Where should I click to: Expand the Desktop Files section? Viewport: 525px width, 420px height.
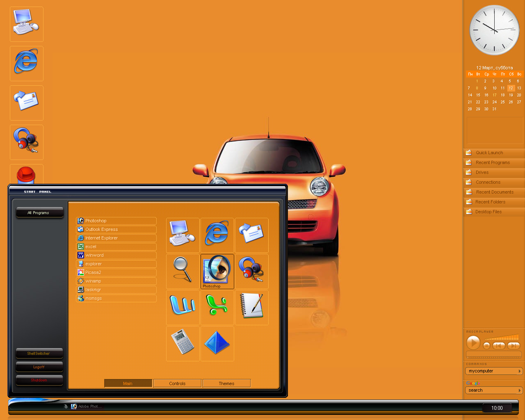(x=494, y=212)
